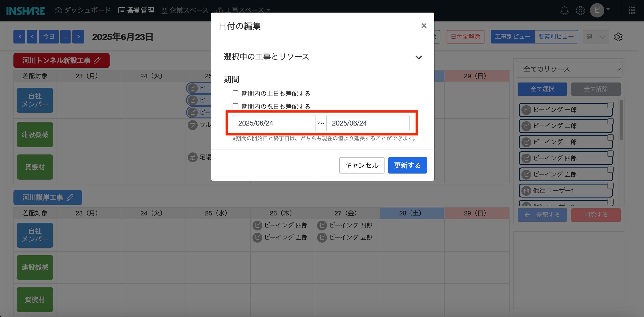Select 建設機械 in 河川護岸工事
This screenshot has width=644, height=317.
pos(35,267)
